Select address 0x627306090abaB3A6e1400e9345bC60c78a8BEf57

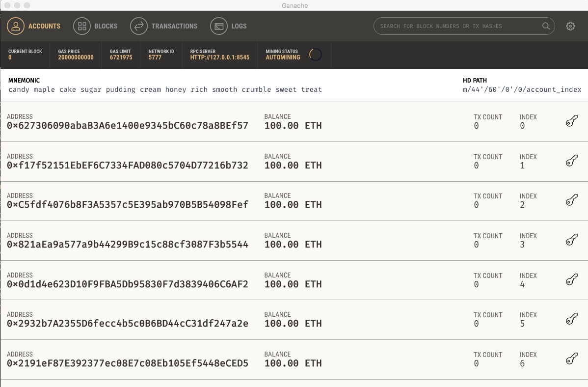pos(128,125)
